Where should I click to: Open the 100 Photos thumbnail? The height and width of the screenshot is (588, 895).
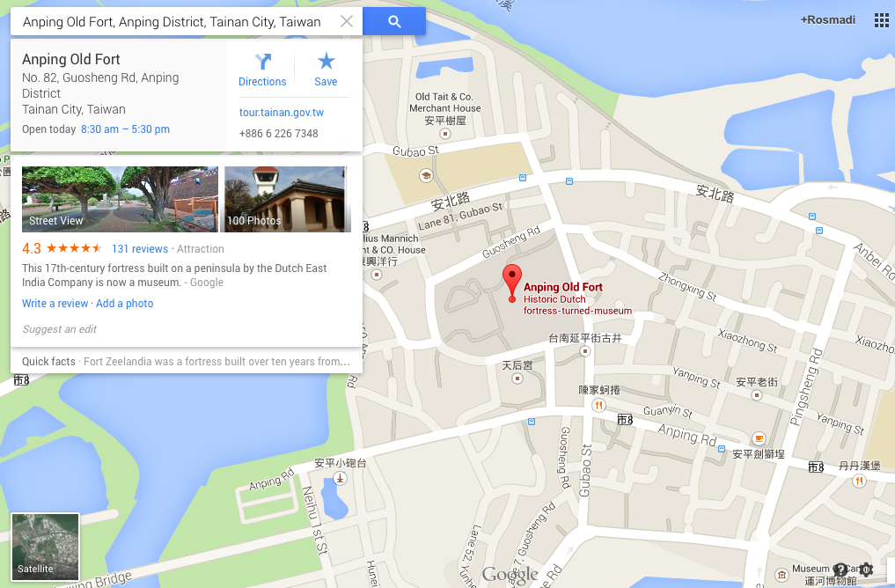pos(287,199)
